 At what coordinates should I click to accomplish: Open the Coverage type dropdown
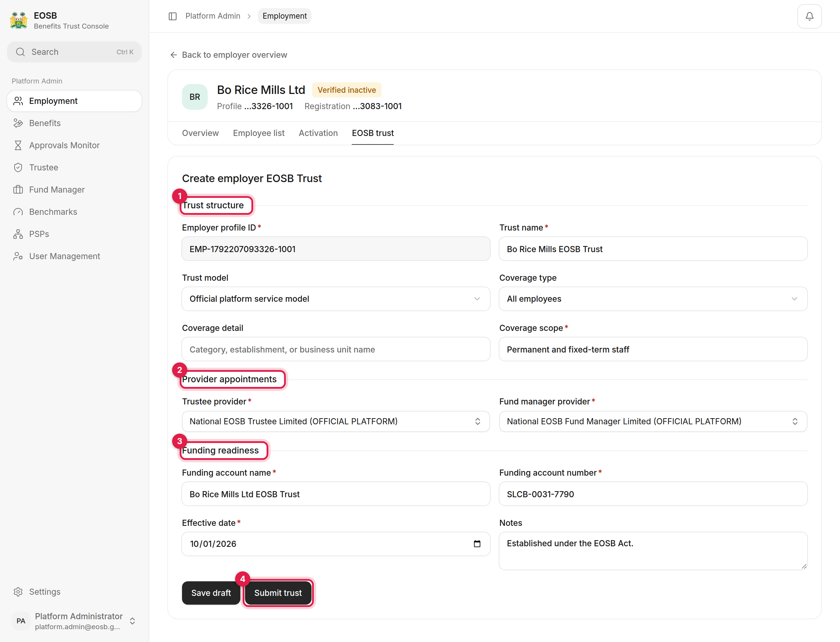point(653,299)
